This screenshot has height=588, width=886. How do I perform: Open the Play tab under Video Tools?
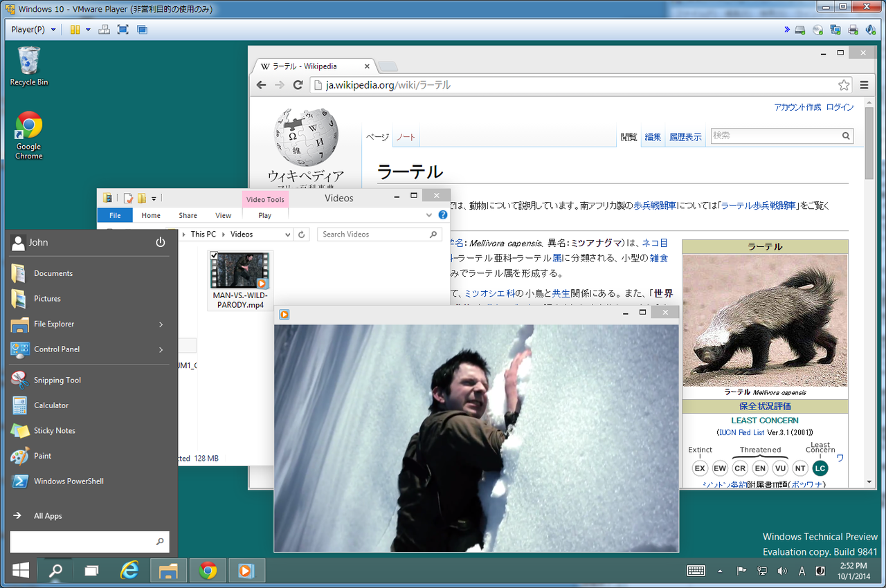[265, 215]
